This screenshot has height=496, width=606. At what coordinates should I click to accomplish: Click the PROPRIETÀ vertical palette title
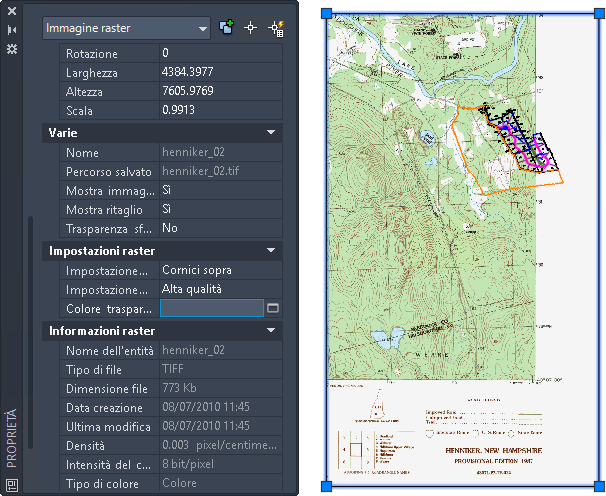[x=12, y=438]
